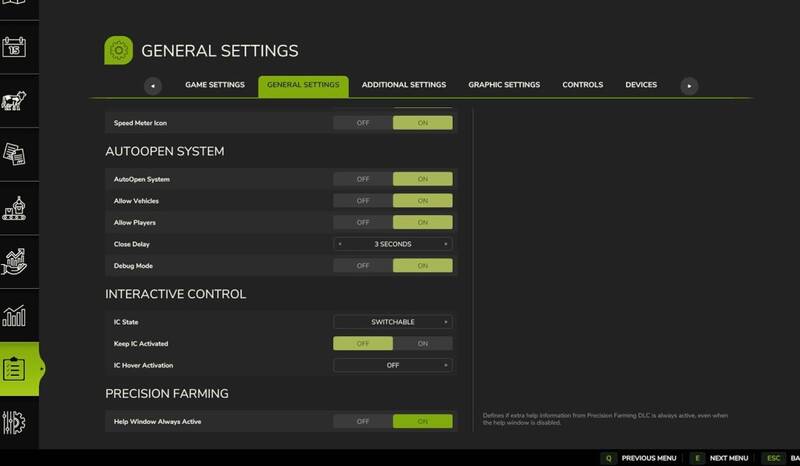
Task: Switch to the Controls tab
Action: [x=582, y=86]
